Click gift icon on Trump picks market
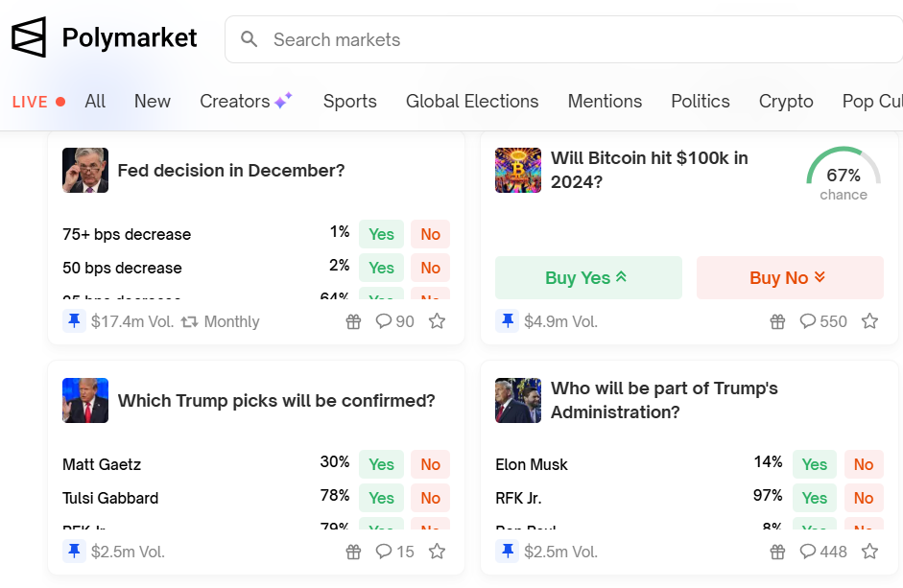Screen dimensions: 903x588 pyautogui.click(x=353, y=552)
